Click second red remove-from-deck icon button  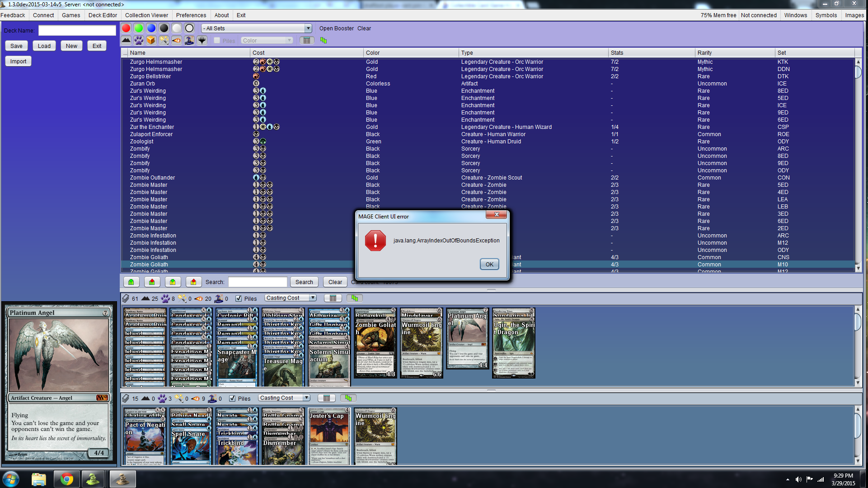(152, 282)
